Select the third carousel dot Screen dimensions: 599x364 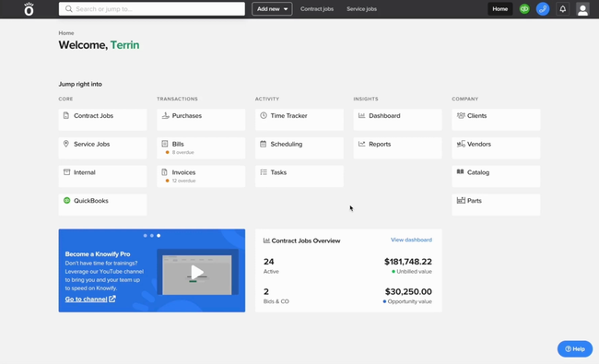pos(159,235)
